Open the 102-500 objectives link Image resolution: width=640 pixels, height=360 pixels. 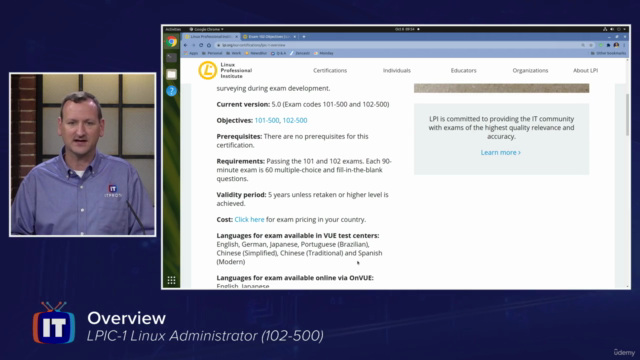click(x=295, y=120)
